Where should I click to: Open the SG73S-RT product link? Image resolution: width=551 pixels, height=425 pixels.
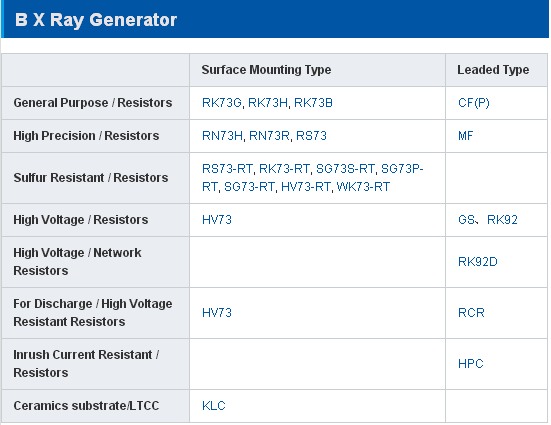(345, 169)
